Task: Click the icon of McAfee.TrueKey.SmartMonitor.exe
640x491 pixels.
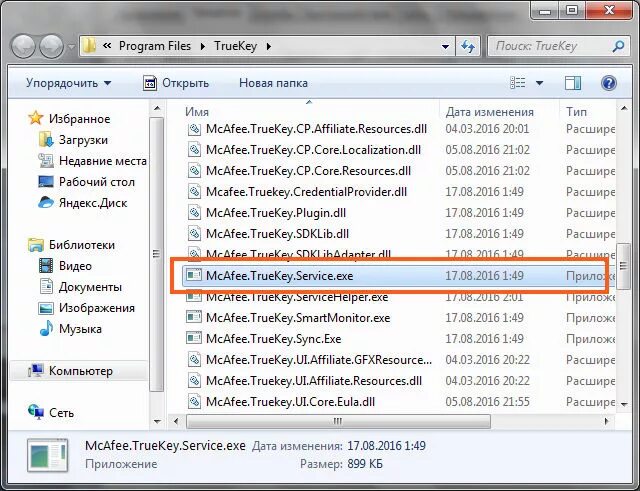Action: 194,317
